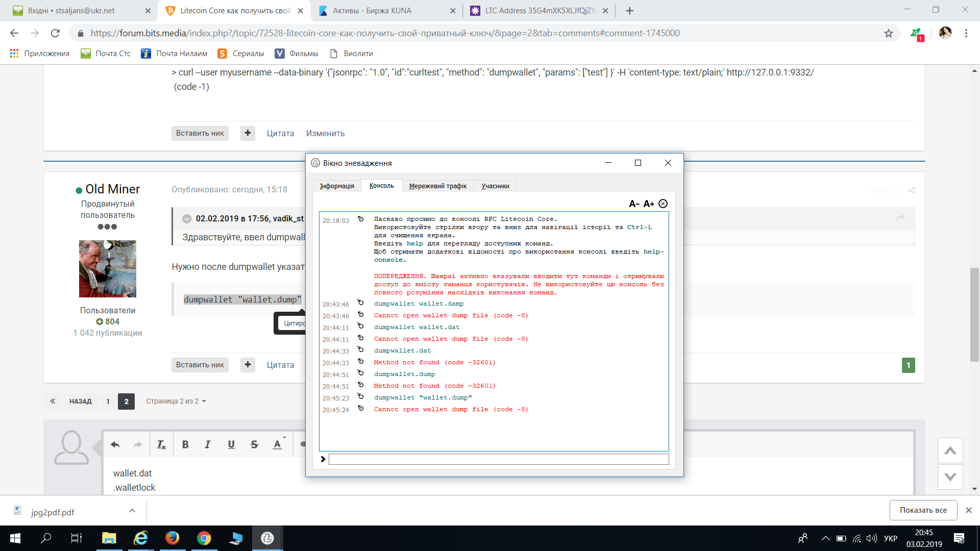Switch to Інформація tab in debug window
Viewport: 980px width, 551px height.
pyautogui.click(x=337, y=186)
